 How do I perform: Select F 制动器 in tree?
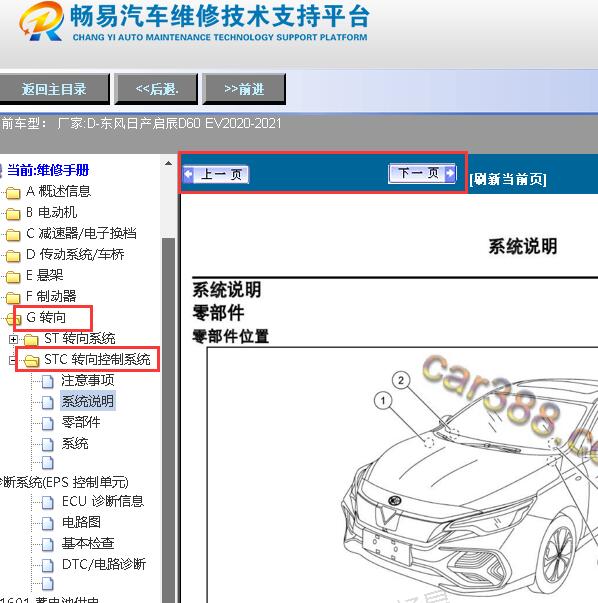coord(51,296)
